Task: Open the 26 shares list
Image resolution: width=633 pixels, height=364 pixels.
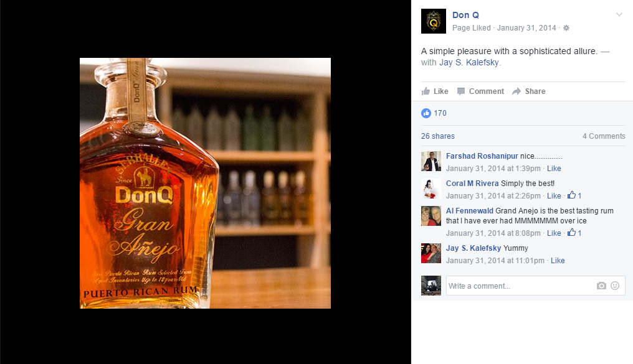Action: click(437, 136)
